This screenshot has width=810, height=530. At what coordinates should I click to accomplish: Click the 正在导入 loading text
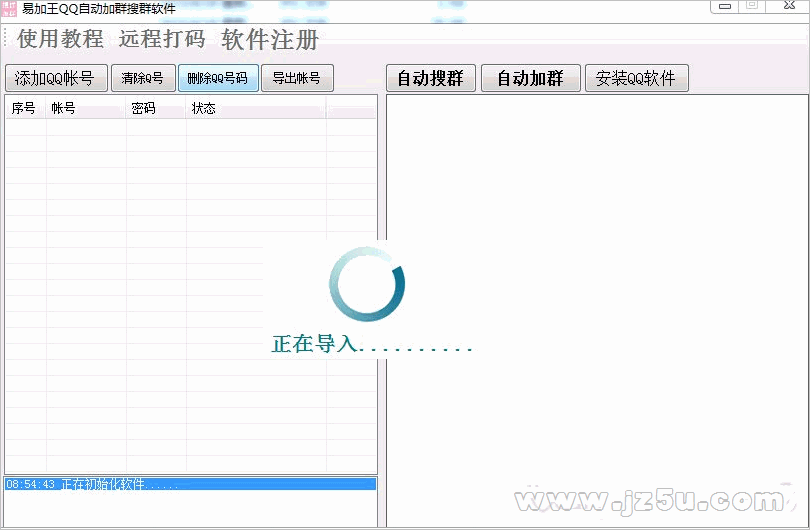[372, 344]
